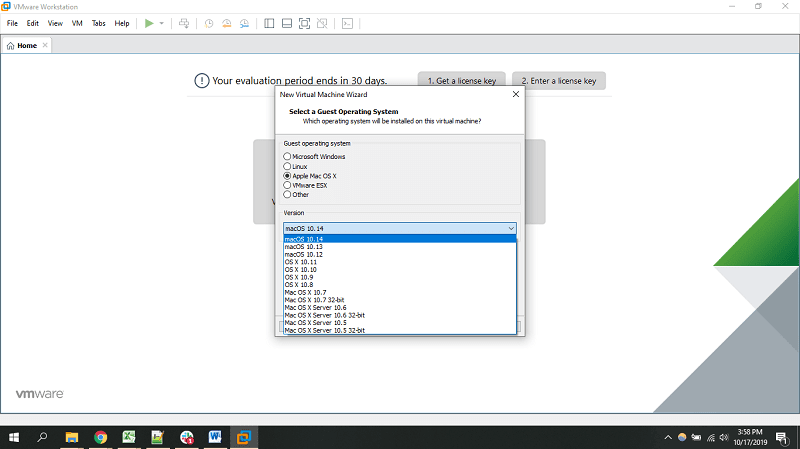Open Excel from the taskbar

point(129,437)
